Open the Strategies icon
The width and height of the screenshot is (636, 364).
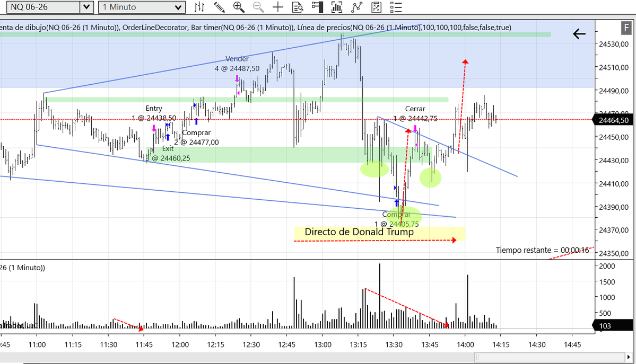tap(376, 7)
